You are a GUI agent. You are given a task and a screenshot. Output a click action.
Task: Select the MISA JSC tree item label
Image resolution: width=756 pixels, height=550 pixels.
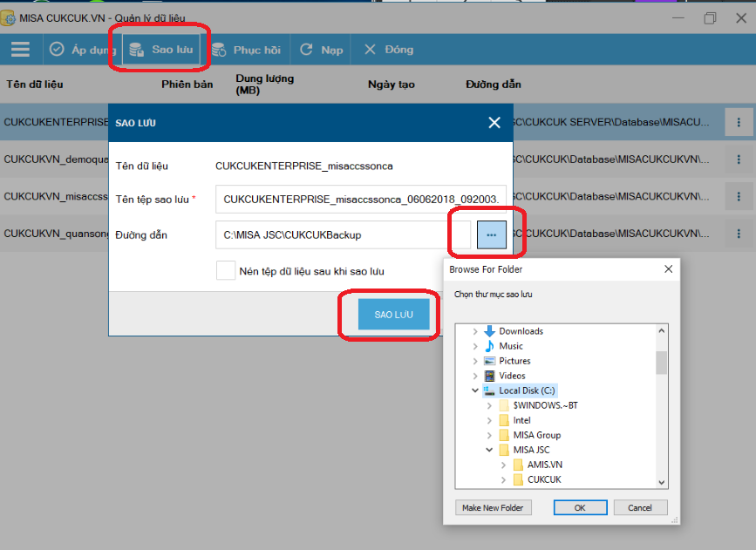pos(531,450)
